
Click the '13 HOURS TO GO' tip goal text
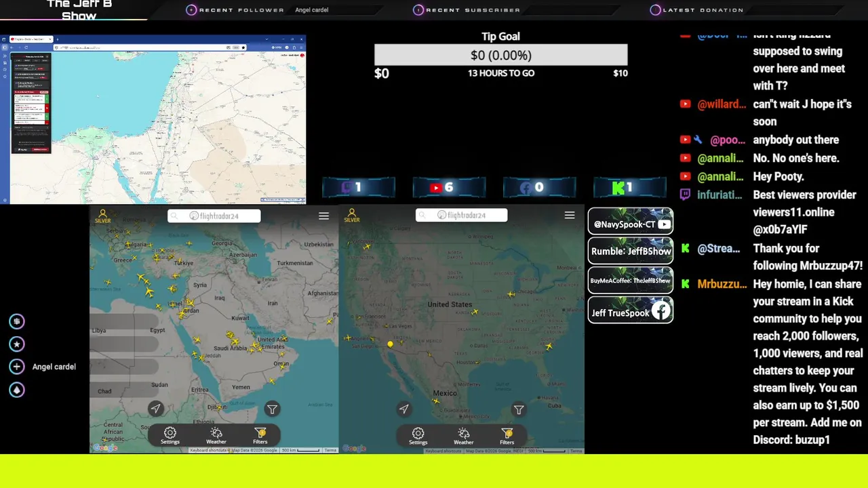click(x=501, y=73)
